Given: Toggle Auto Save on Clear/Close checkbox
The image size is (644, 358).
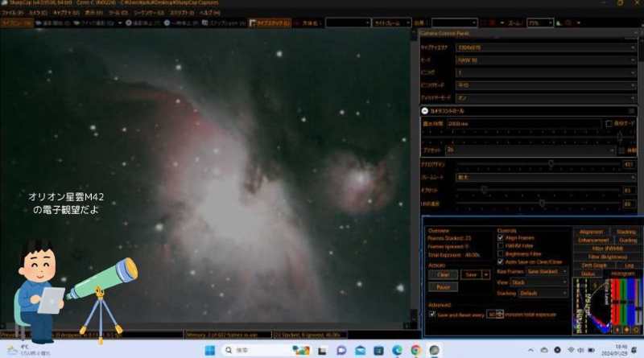Looking at the screenshot, I should point(501,262).
